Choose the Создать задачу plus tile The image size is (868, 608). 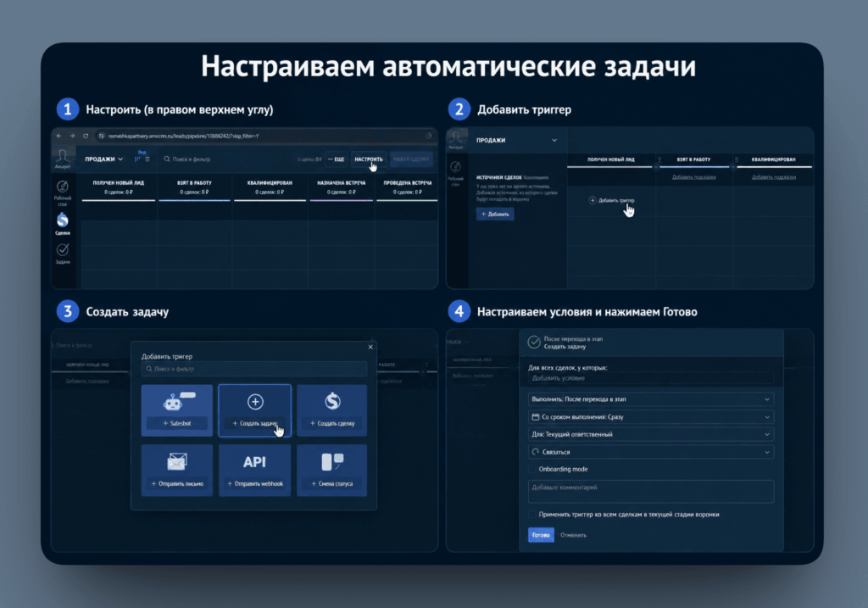click(254, 410)
